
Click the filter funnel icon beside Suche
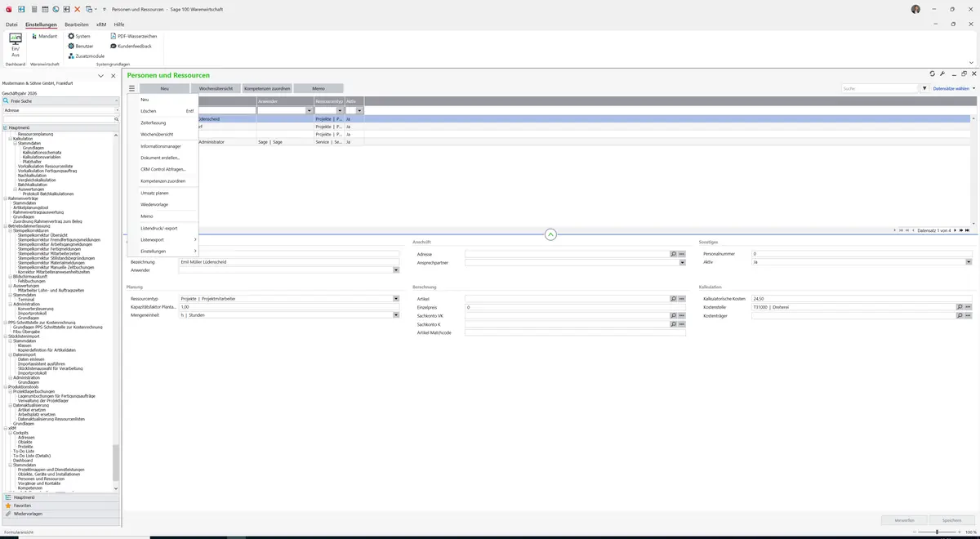click(924, 88)
